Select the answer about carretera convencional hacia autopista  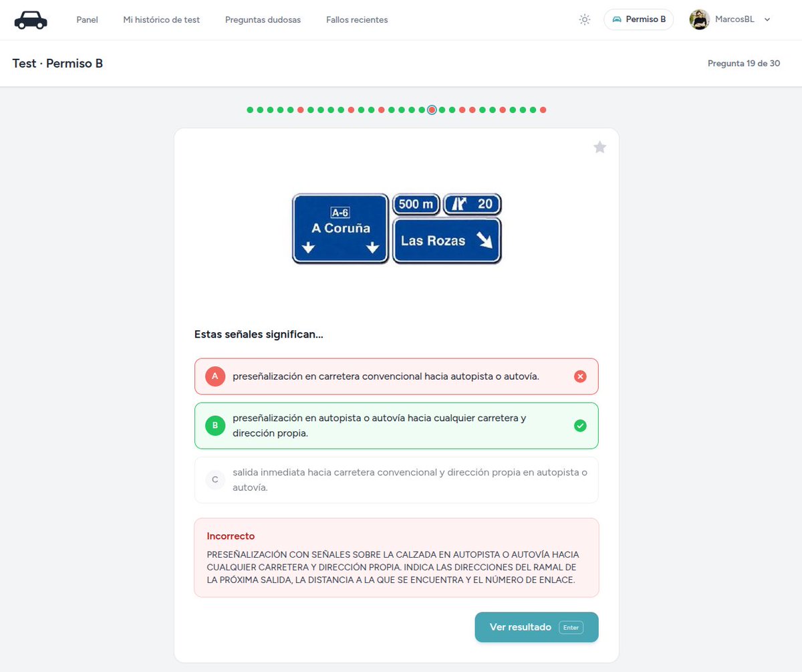pyautogui.click(x=396, y=376)
